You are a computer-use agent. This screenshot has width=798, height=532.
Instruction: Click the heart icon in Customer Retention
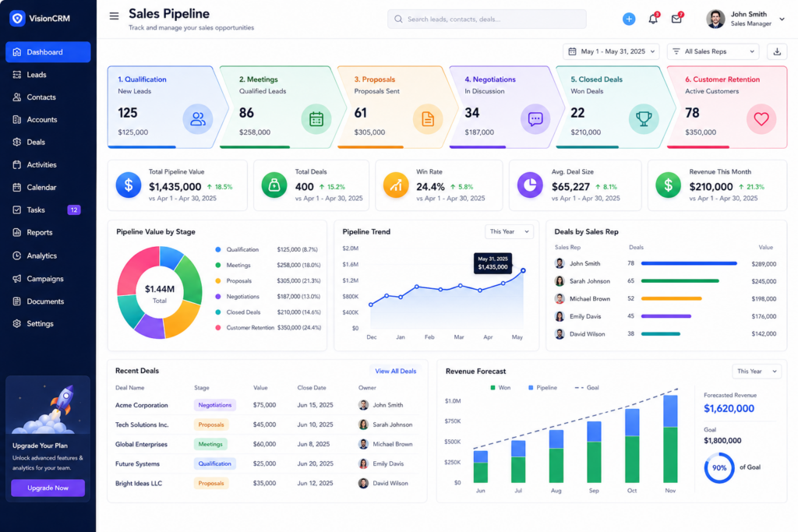[x=761, y=119]
